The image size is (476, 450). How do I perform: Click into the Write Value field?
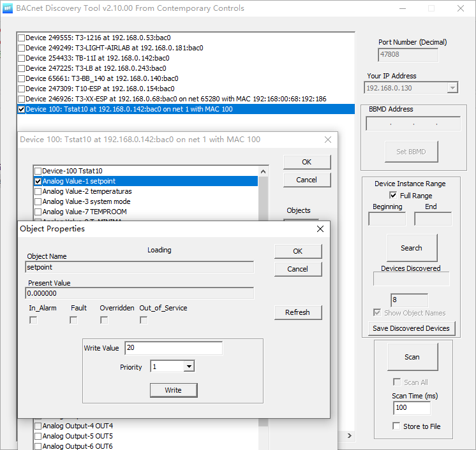[173, 348]
